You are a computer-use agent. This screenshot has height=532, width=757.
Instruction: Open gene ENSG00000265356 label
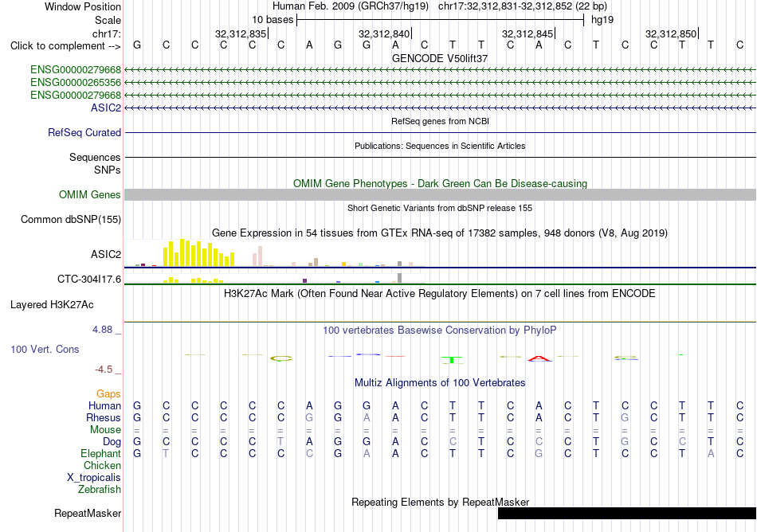click(x=76, y=83)
